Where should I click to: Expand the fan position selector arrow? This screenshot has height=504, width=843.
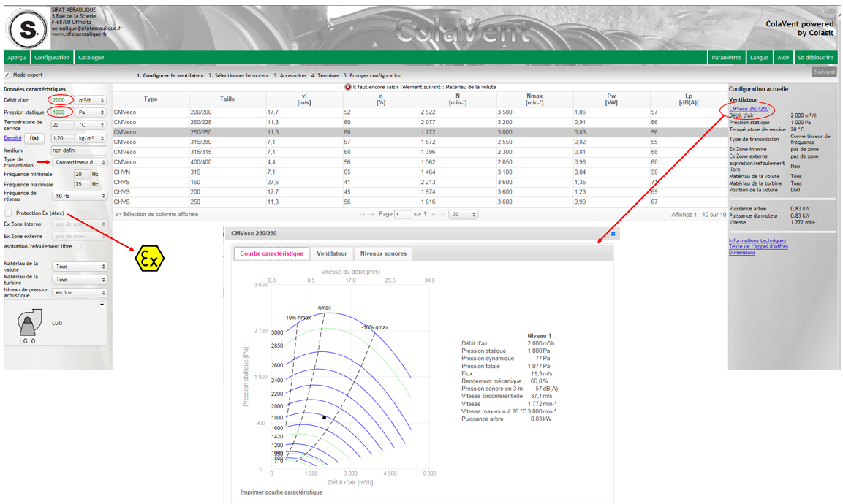(x=102, y=305)
